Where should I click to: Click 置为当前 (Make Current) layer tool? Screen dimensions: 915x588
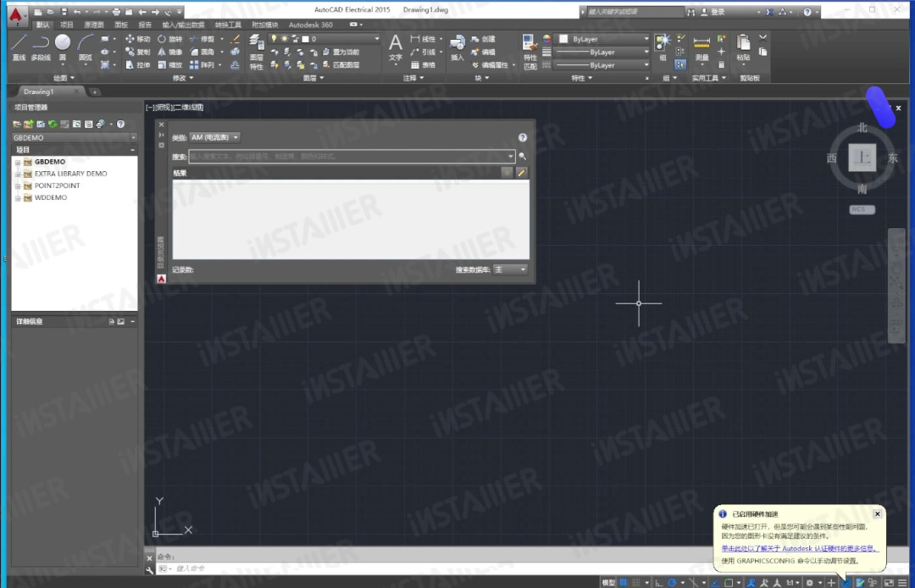coord(341,52)
